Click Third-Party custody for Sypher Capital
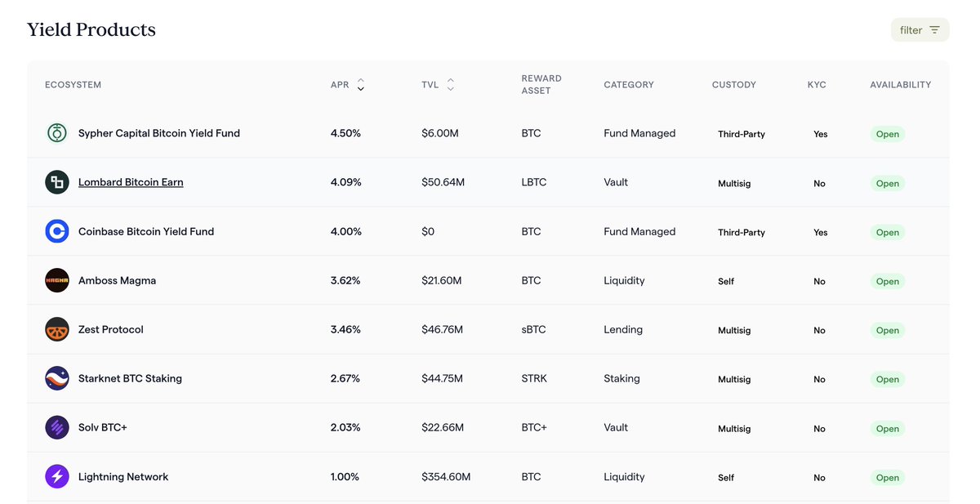 point(742,134)
